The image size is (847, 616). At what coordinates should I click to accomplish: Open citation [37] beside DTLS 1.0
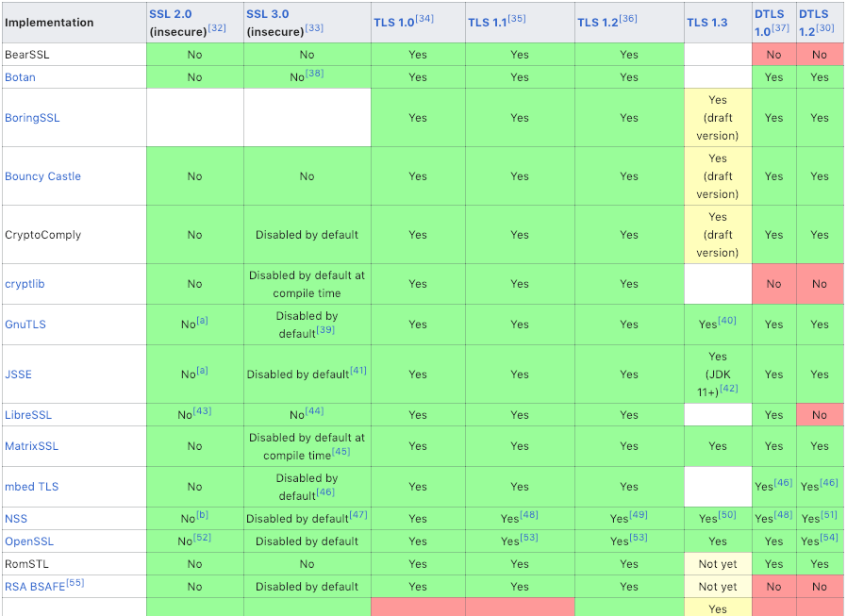click(x=780, y=27)
